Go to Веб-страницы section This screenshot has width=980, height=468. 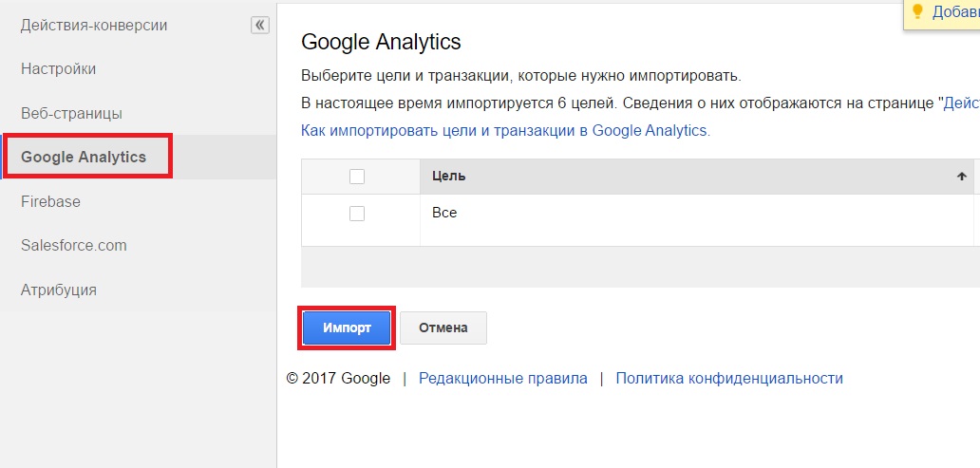pyautogui.click(x=72, y=114)
